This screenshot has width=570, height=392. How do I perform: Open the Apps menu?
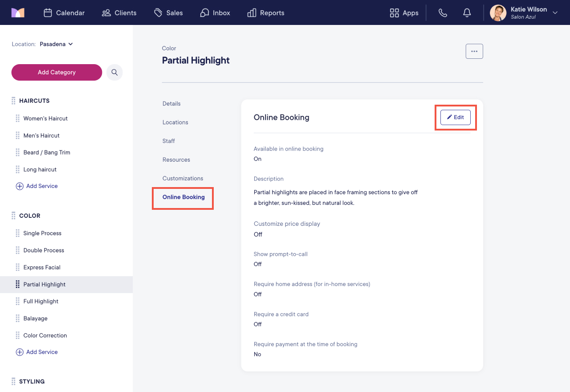(x=404, y=13)
